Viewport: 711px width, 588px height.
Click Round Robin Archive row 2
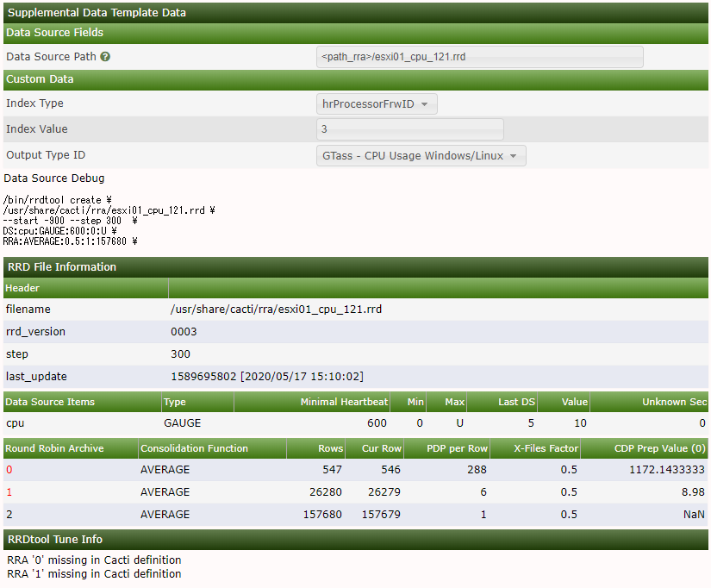point(355,515)
